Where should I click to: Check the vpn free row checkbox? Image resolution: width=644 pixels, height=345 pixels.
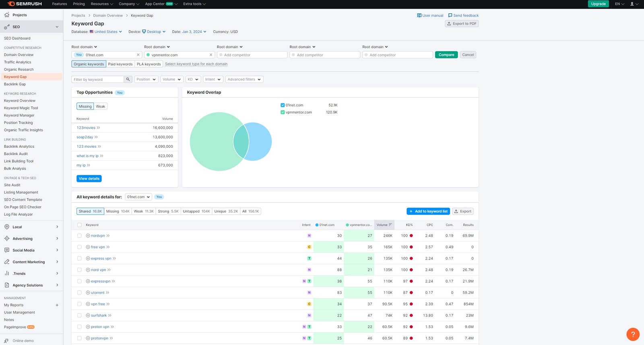[79, 304]
